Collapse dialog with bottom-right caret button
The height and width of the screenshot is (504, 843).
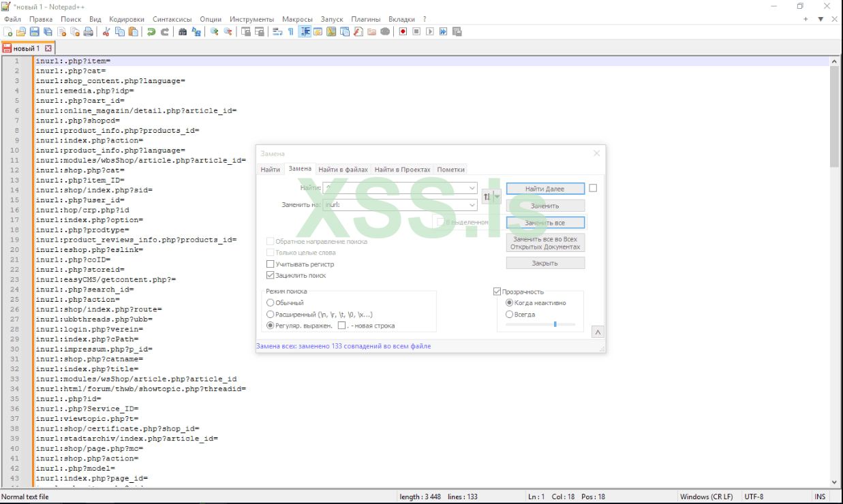(x=598, y=332)
